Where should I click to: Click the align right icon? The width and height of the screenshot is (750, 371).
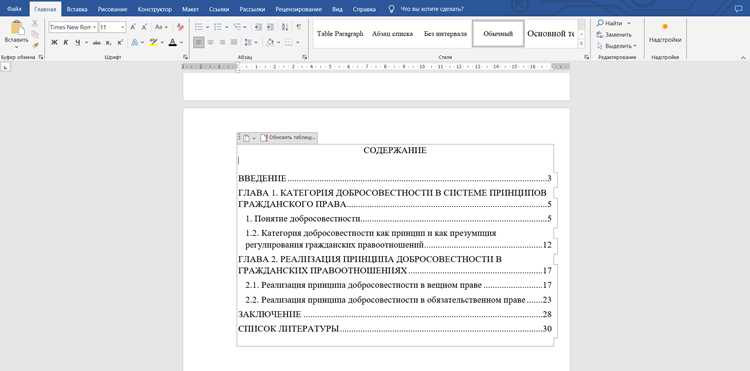[222, 43]
